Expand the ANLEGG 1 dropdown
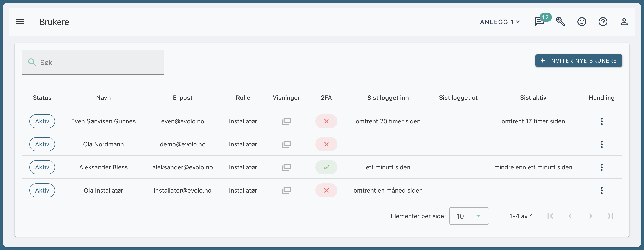Image resolution: width=644 pixels, height=250 pixels. tap(500, 22)
